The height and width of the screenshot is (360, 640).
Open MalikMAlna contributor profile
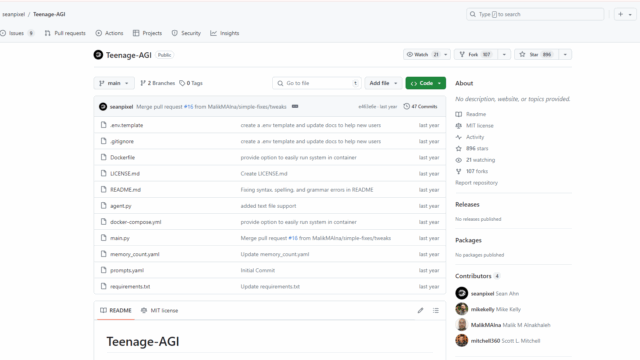486,325
